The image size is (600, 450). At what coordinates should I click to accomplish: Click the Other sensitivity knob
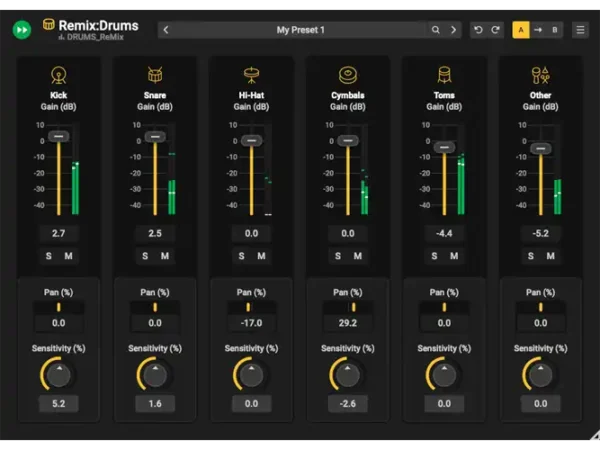(x=541, y=375)
